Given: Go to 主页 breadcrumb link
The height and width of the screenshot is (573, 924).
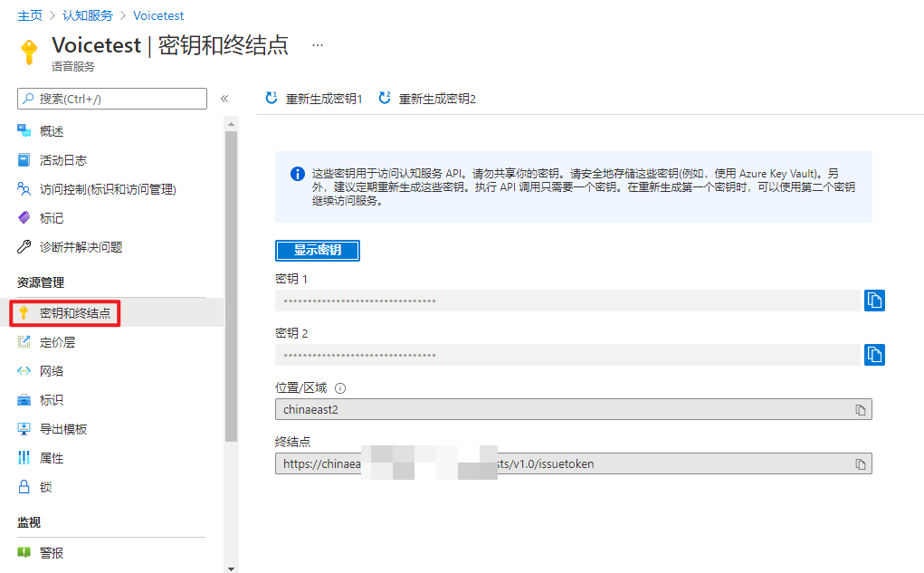Looking at the screenshot, I should tap(30, 16).
